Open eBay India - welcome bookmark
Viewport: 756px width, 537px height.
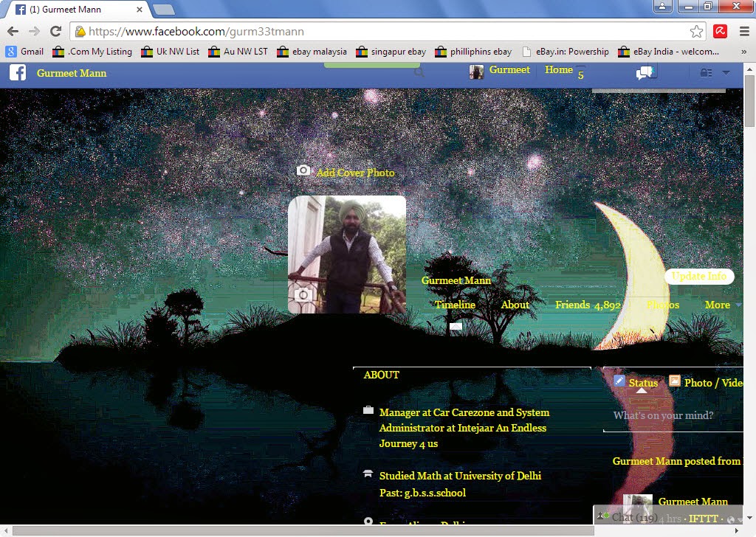669,52
